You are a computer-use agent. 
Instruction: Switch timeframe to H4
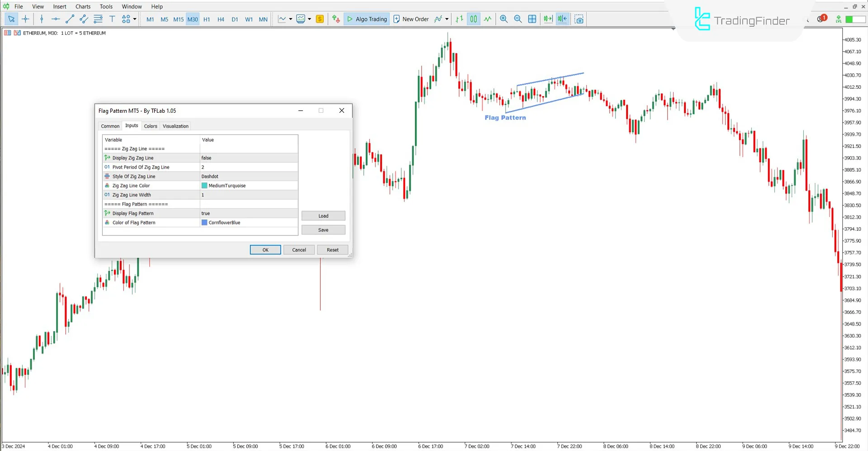[x=221, y=19]
